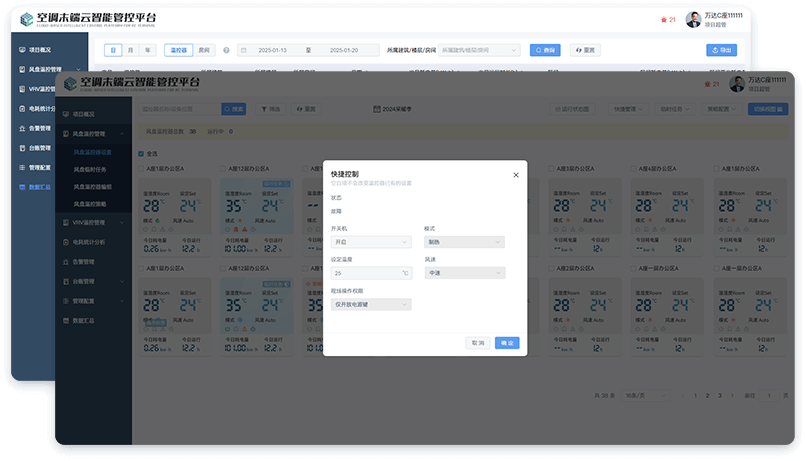This screenshot has height=461, width=806.
Task: Click 取消 button in 快捷控制 dialog
Action: click(x=478, y=343)
